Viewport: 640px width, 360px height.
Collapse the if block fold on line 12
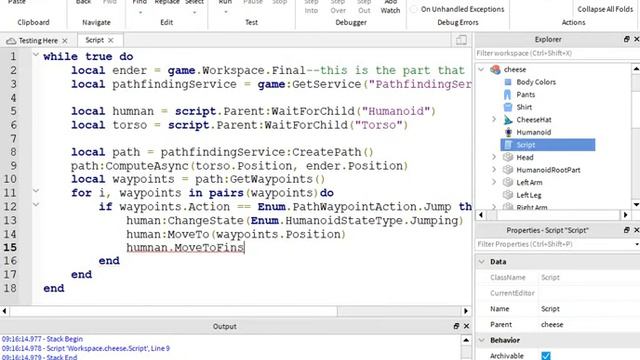point(36,204)
